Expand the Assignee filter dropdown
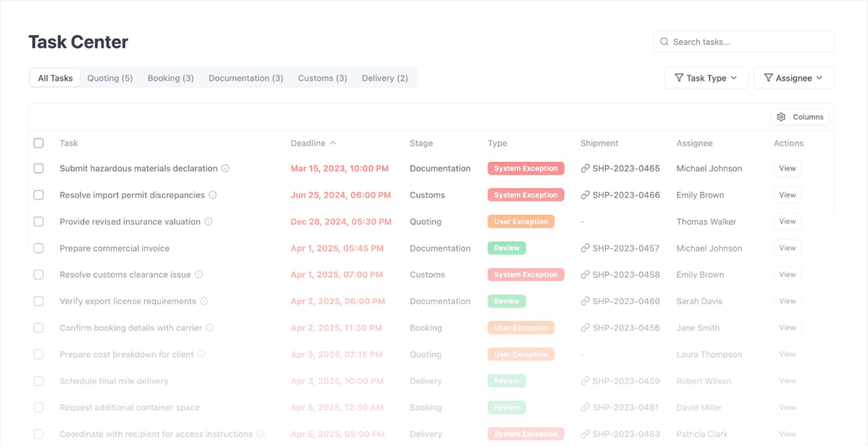The width and height of the screenshot is (868, 447). [793, 78]
